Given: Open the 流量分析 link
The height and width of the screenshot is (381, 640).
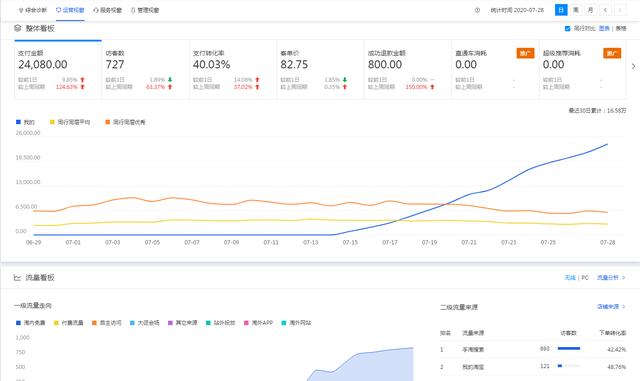Looking at the screenshot, I should [x=611, y=278].
